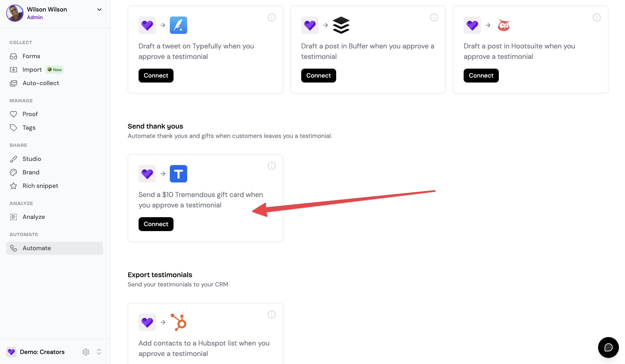This screenshot has height=364, width=625.
Task: Open the chat support bubble
Action: [608, 347]
